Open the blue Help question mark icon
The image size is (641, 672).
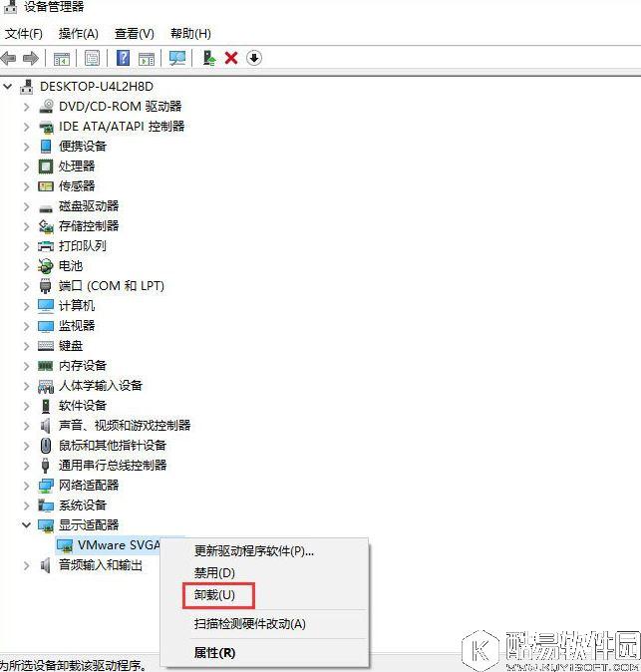click(x=123, y=58)
